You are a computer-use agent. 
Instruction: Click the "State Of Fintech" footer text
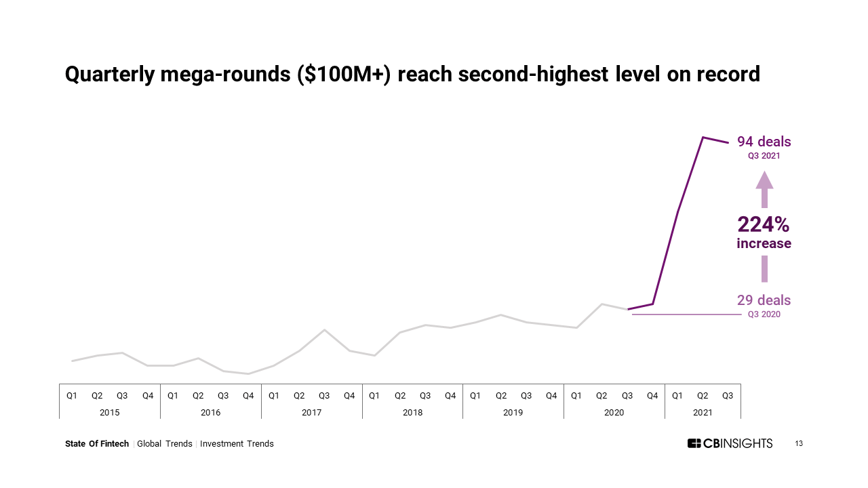click(x=97, y=444)
